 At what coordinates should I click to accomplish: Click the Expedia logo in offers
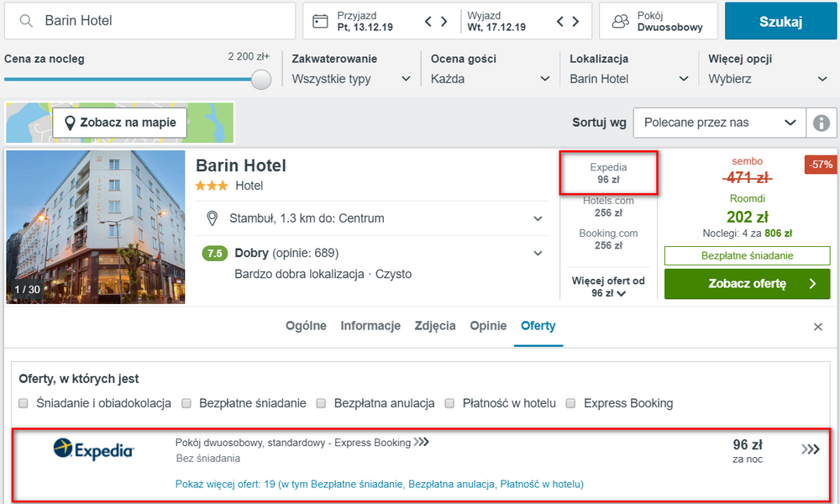[x=93, y=450]
